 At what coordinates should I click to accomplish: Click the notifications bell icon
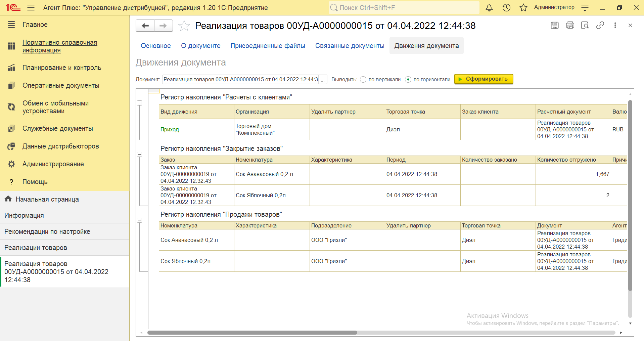click(x=489, y=8)
